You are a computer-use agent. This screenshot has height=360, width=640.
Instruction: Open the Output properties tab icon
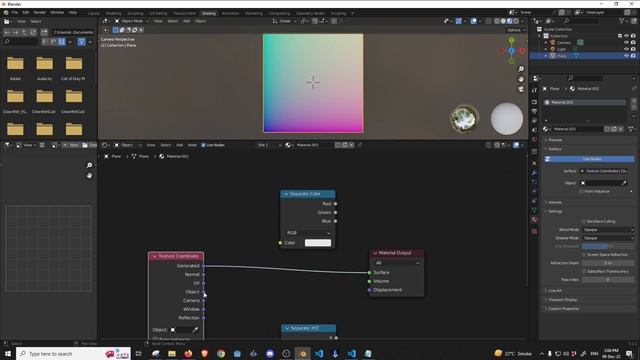click(x=534, y=111)
